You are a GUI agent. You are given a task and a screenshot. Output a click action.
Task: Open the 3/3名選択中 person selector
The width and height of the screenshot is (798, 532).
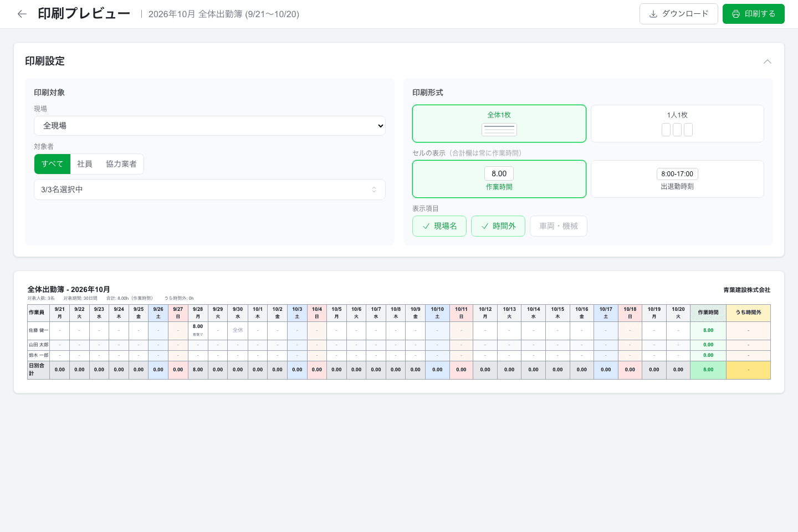pos(209,190)
